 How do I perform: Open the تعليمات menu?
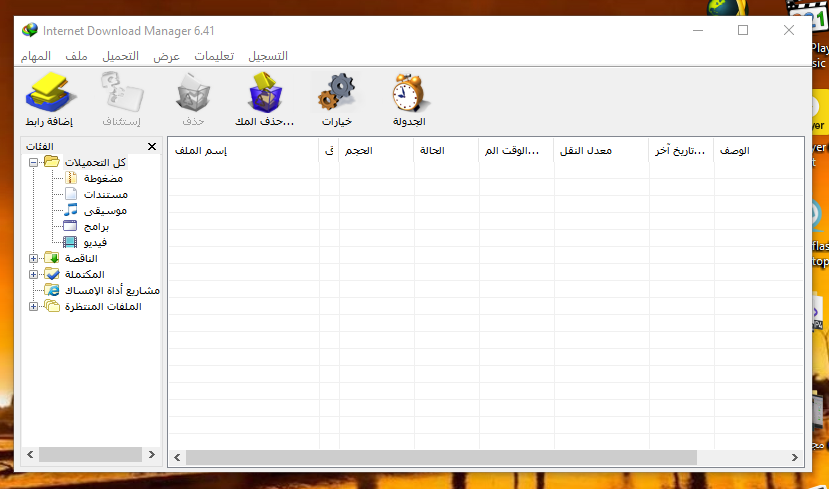(x=214, y=56)
